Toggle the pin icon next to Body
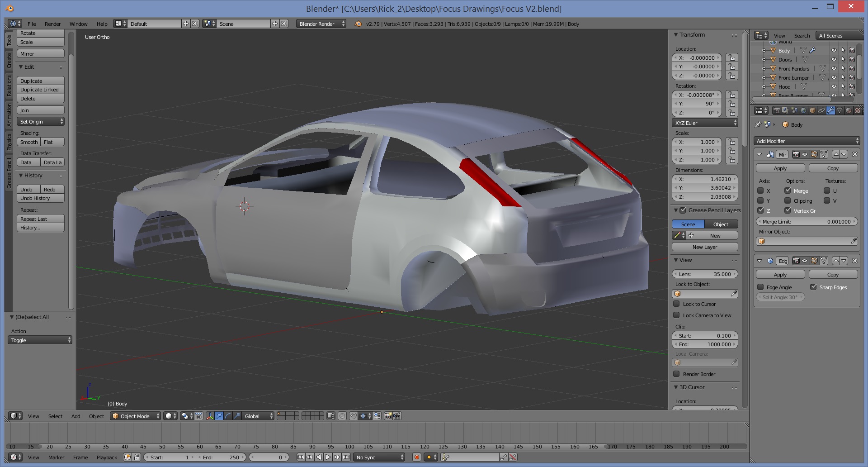Viewport: 868px width, 467px height. tap(758, 124)
